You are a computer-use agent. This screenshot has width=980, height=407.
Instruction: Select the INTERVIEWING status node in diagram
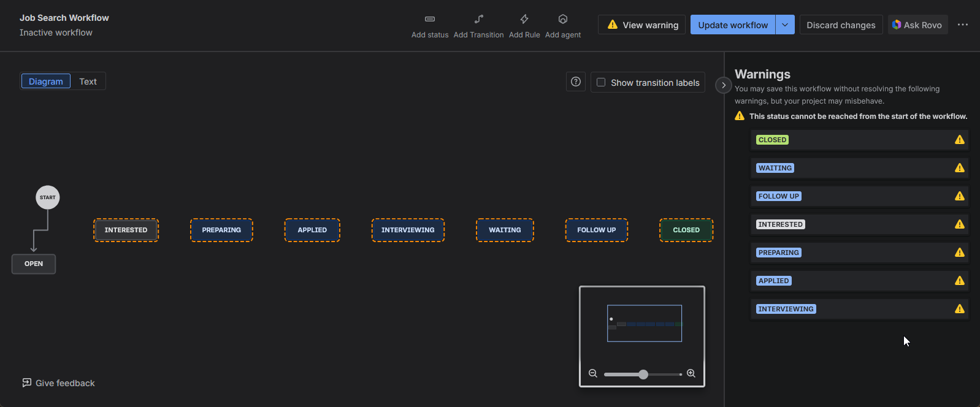[x=408, y=230]
